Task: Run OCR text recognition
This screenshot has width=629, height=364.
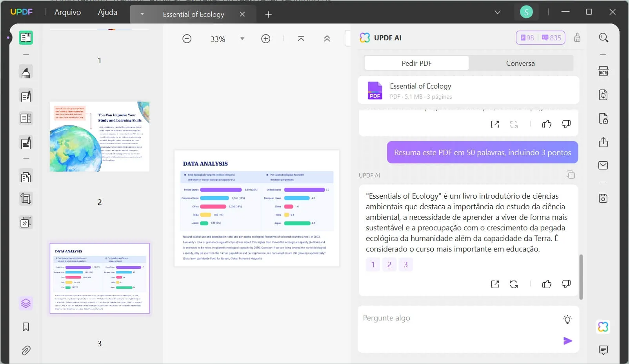Action: tap(604, 71)
